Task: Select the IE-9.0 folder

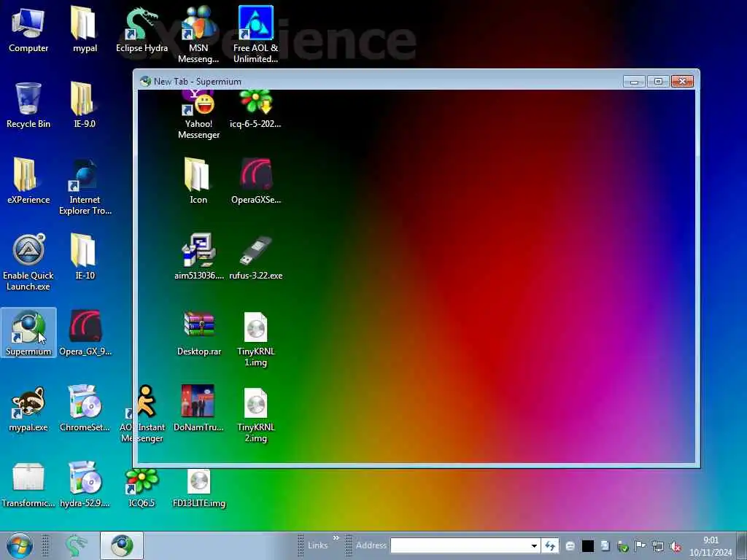Action: (x=85, y=105)
